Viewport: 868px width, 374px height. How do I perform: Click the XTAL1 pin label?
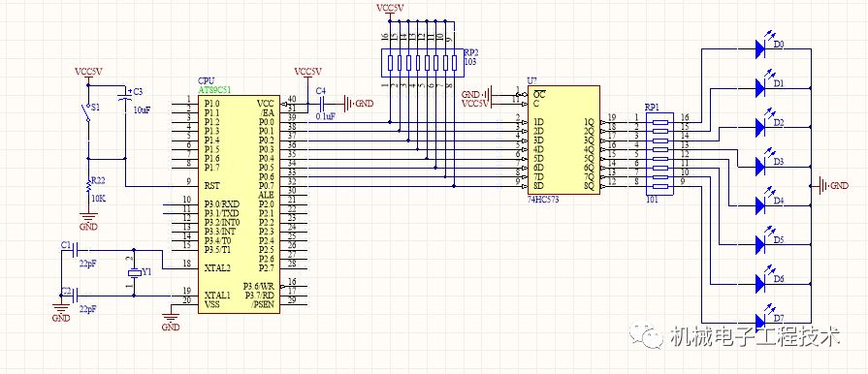pos(217,295)
